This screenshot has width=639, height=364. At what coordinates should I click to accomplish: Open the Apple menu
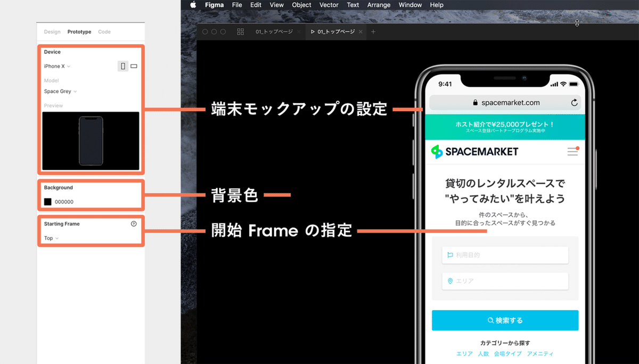click(x=193, y=5)
